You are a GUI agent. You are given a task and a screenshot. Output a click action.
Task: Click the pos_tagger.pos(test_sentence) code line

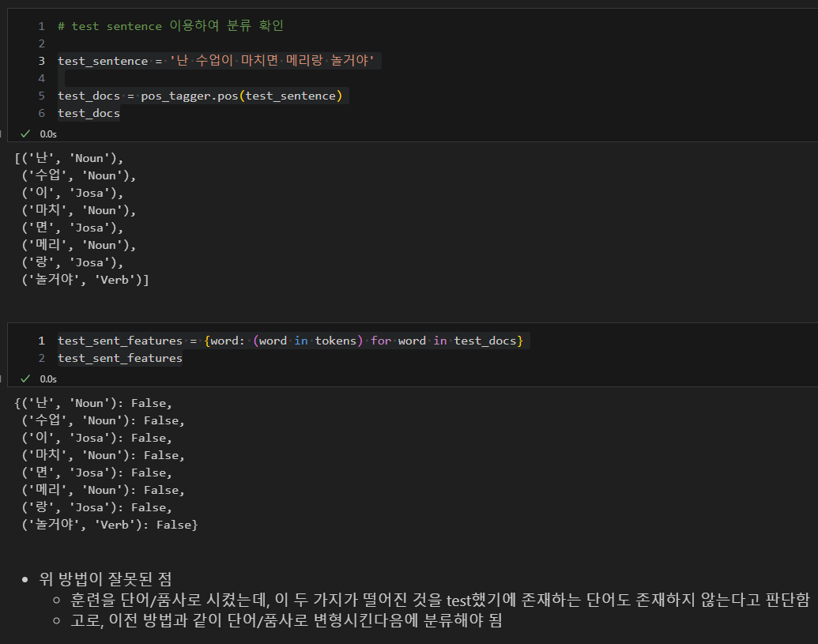(x=200, y=96)
